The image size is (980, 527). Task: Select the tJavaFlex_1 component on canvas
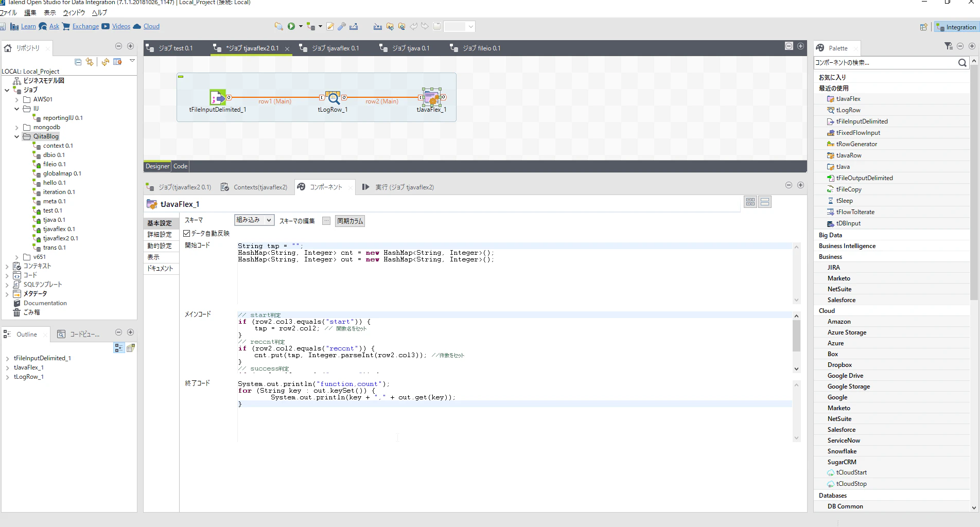(432, 97)
